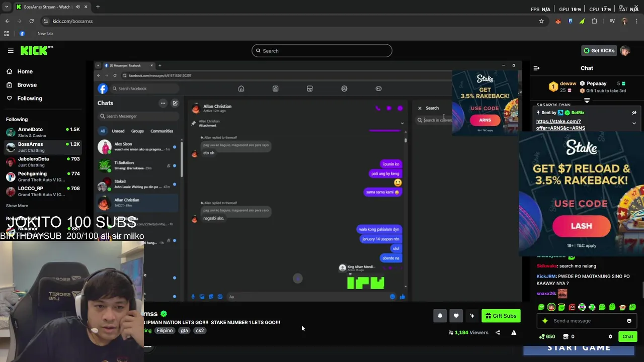Open Following in sidebar
The height and width of the screenshot is (362, 644).
tap(30, 98)
